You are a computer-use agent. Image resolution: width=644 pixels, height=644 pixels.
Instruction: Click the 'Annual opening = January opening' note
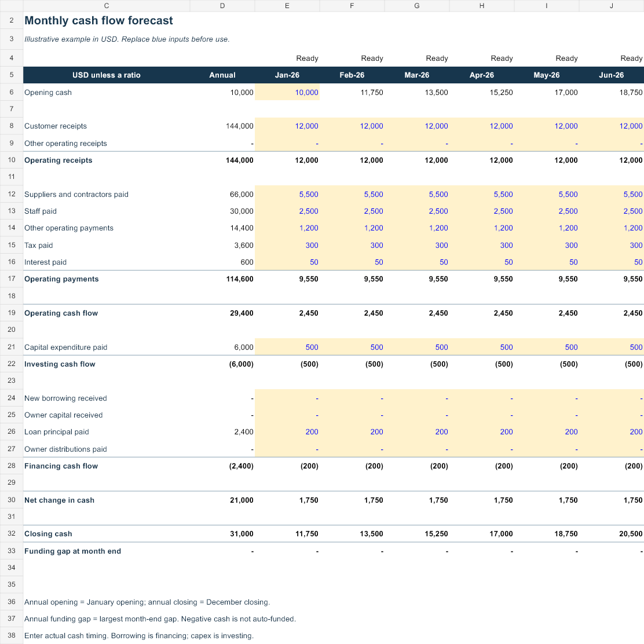click(x=147, y=602)
